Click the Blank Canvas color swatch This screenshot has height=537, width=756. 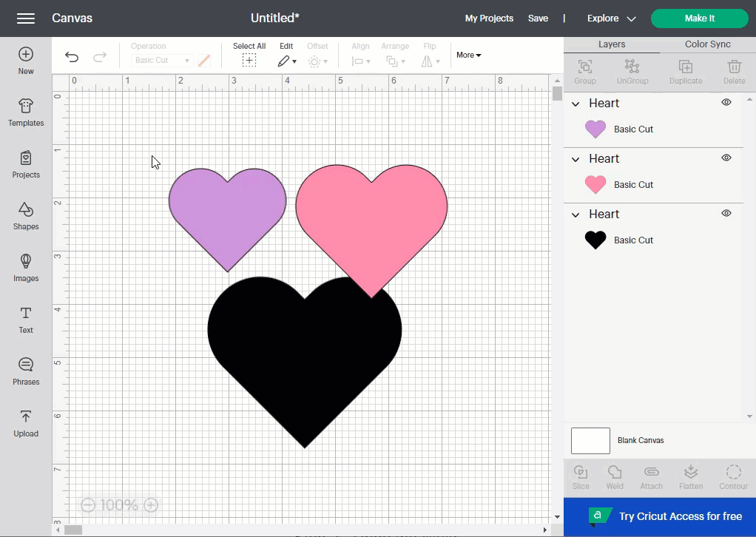(590, 441)
